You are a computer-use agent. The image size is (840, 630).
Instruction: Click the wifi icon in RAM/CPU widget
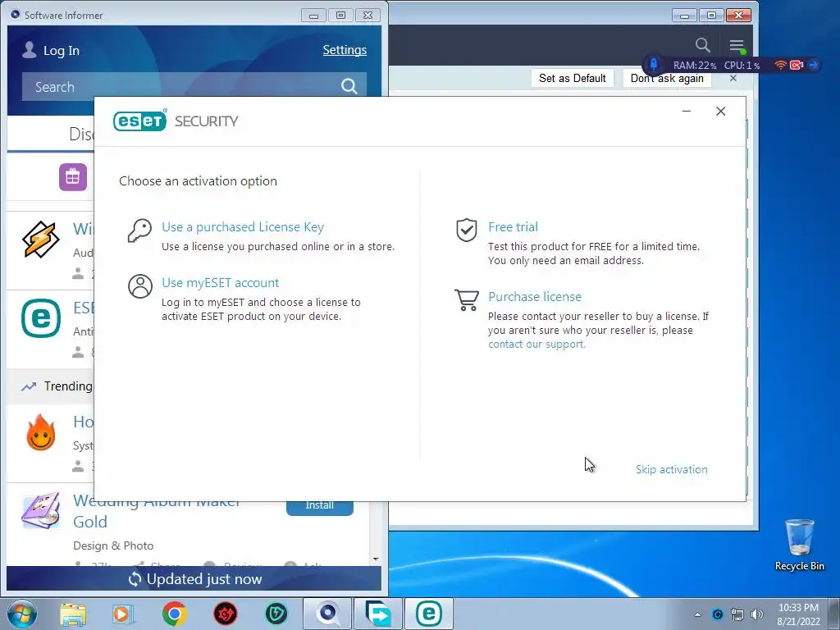point(781,65)
